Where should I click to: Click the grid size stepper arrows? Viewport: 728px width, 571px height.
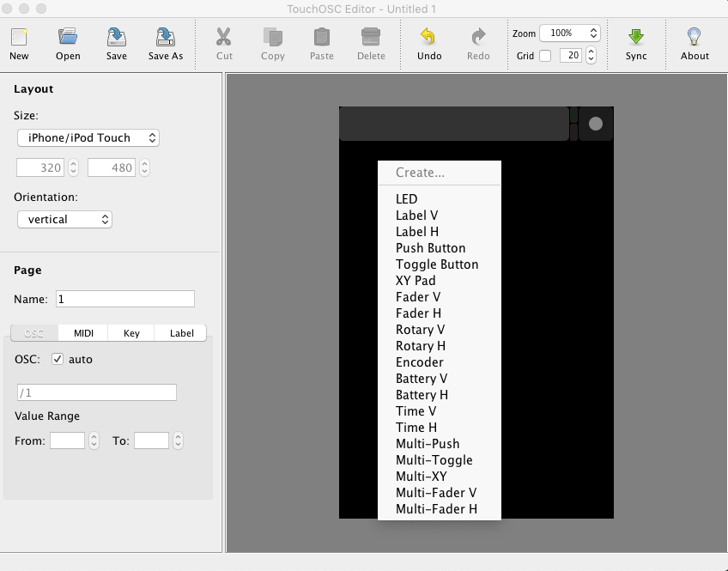tap(591, 56)
